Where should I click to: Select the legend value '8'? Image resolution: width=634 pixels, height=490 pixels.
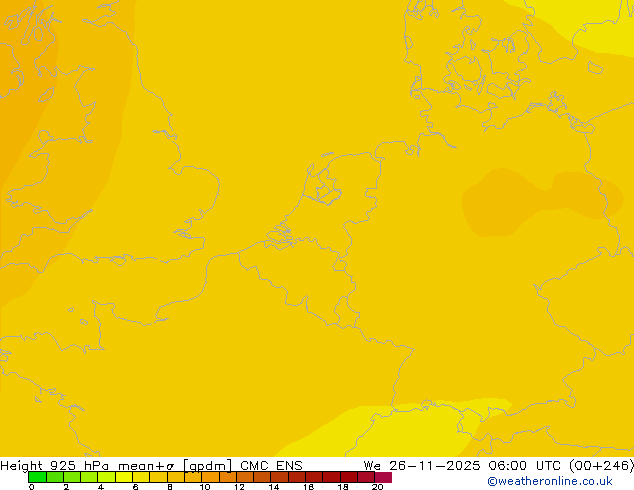point(170,487)
